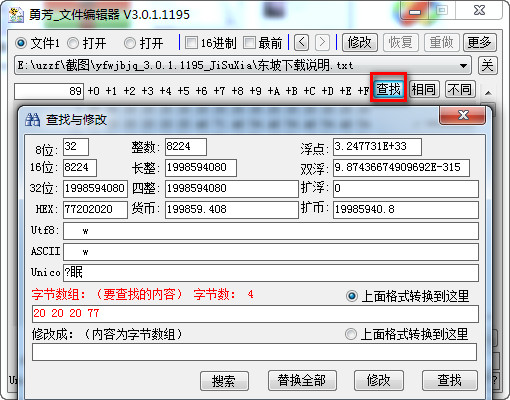The height and width of the screenshot is (400, 510).
Task: Enable the 16进制 checkbox
Action: point(191,43)
